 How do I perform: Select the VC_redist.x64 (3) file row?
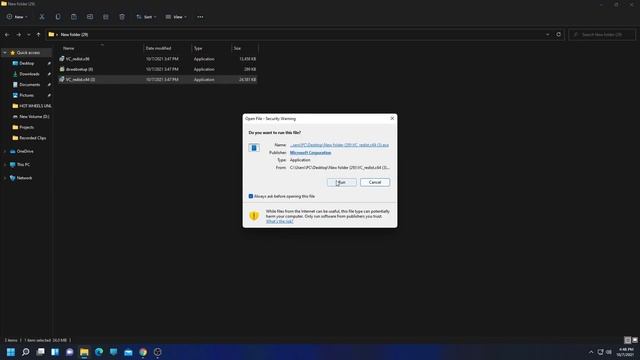click(158, 80)
